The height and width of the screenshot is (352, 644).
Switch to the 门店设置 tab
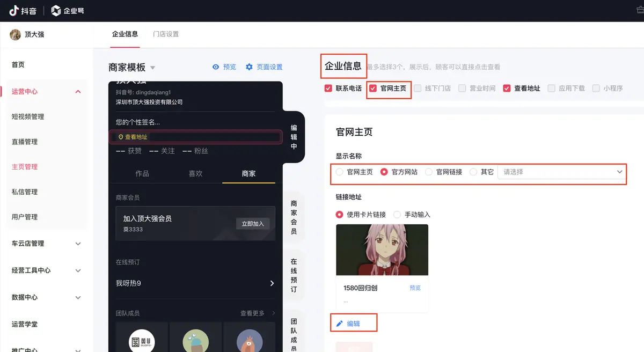(x=166, y=34)
